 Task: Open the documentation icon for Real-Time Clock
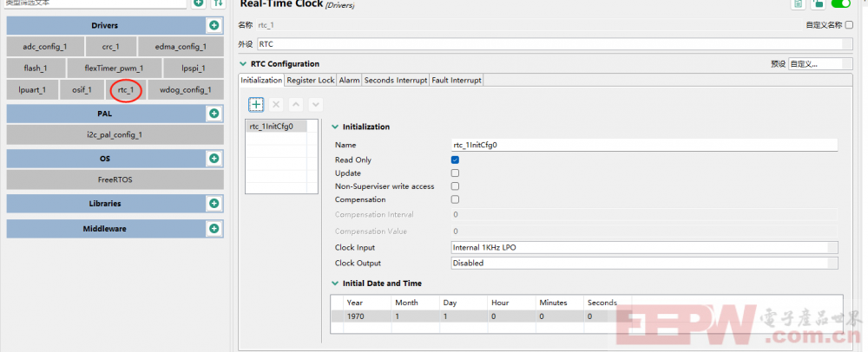coord(797,4)
